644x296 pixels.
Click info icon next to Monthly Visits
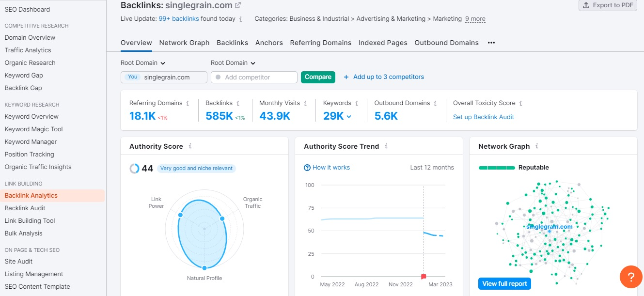click(305, 103)
